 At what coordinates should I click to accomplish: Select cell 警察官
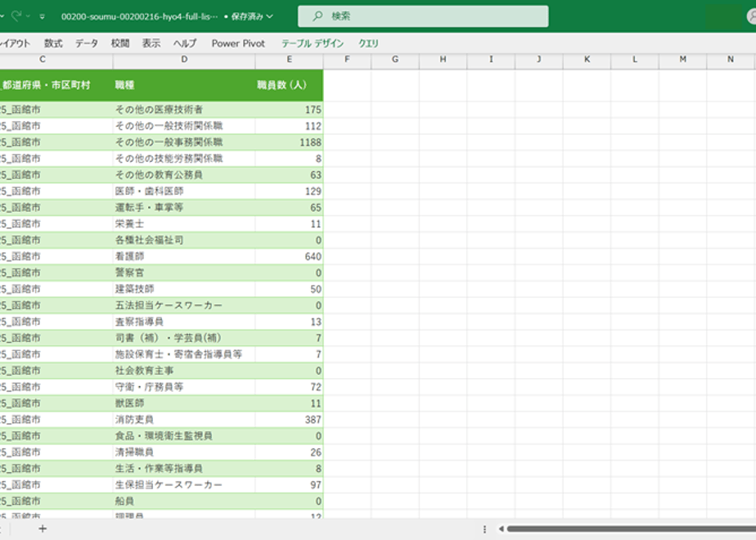click(x=184, y=272)
